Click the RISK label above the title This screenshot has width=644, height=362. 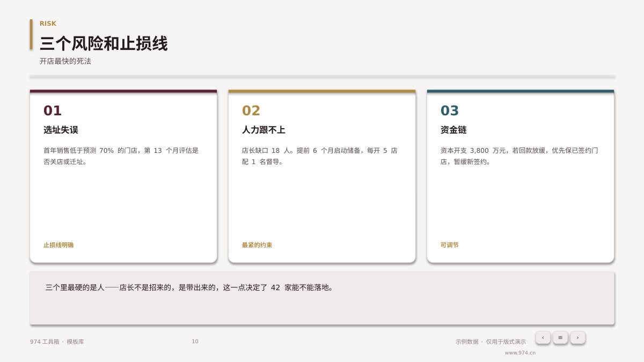[x=48, y=24]
